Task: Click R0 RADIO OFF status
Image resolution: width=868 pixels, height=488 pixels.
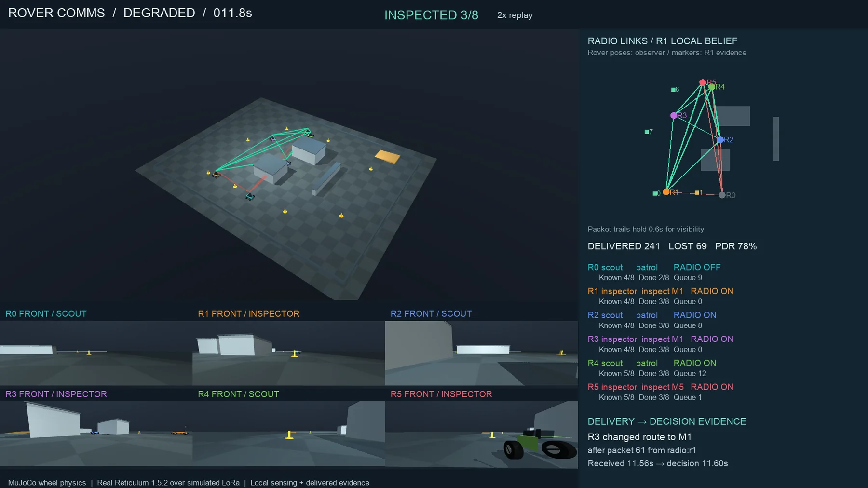Action: tap(697, 267)
